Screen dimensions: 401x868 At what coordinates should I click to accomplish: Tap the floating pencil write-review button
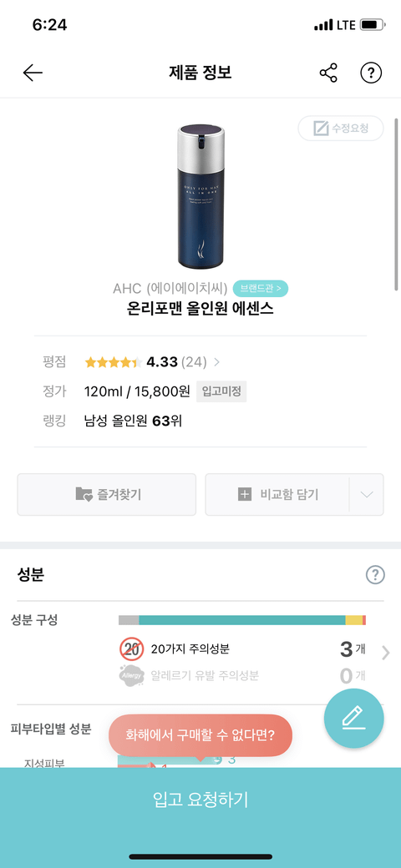[x=354, y=718]
